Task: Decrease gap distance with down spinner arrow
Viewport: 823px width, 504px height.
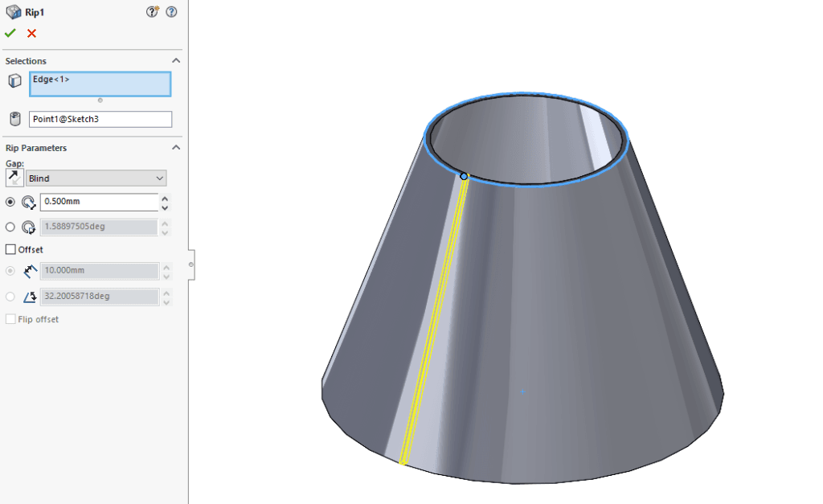Action: [x=165, y=207]
